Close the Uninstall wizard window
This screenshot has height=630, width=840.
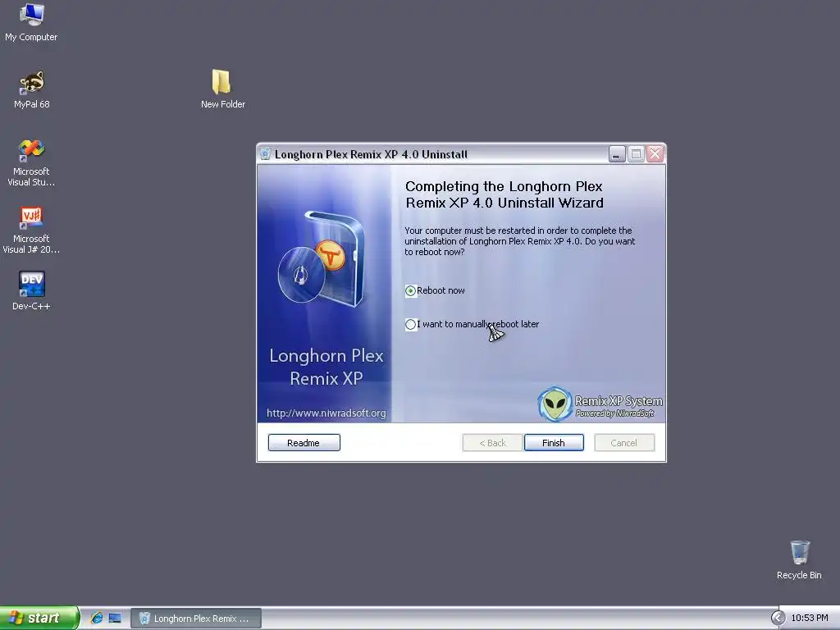click(x=655, y=154)
